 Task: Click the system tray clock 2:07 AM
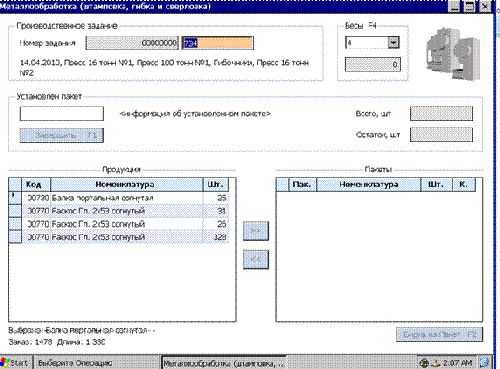pyautogui.click(x=457, y=363)
